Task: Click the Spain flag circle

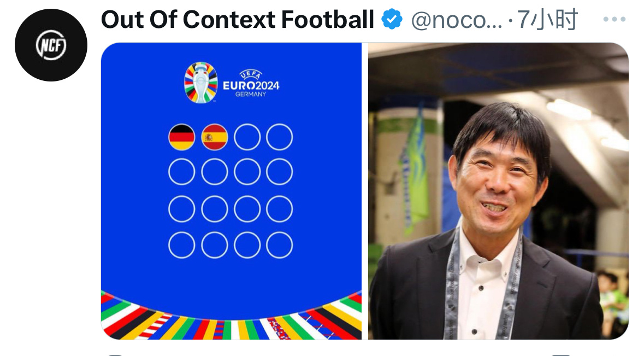Action: pyautogui.click(x=214, y=137)
